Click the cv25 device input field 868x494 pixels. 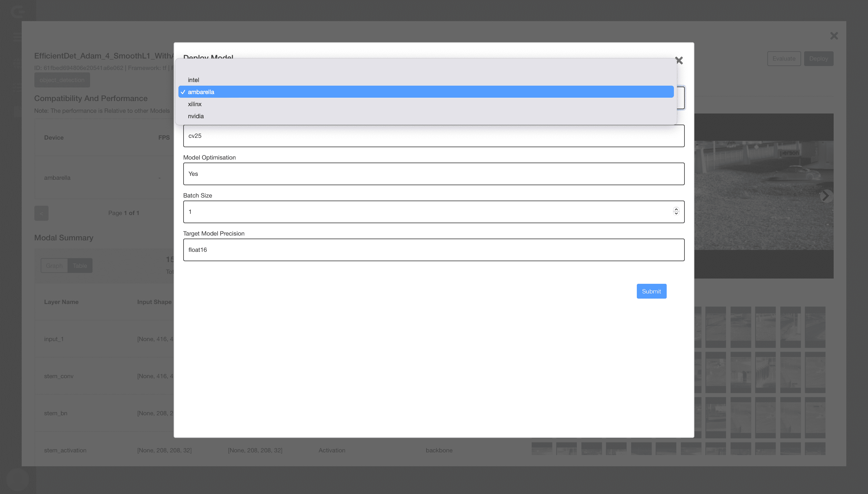click(x=433, y=135)
